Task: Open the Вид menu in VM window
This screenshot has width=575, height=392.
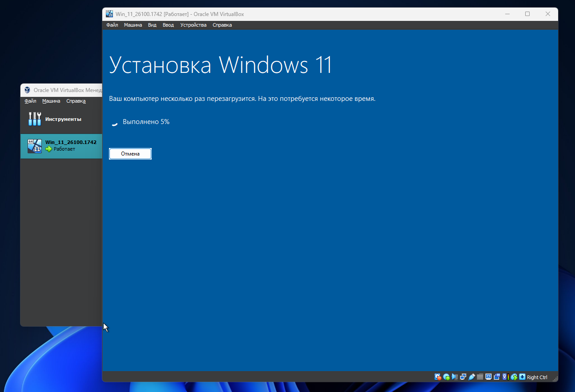Action: [x=152, y=25]
